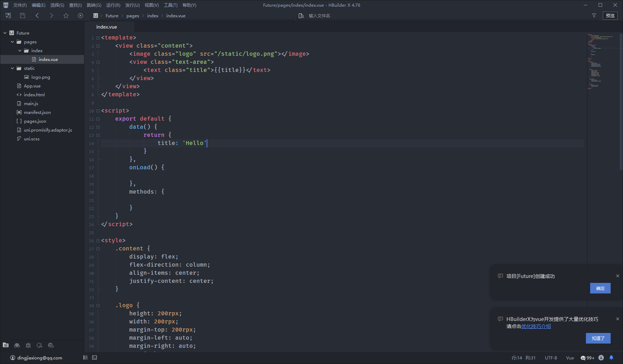This screenshot has width=623, height=364.
Task: Click the UTF-8 encoding status entry
Action: coord(551,358)
